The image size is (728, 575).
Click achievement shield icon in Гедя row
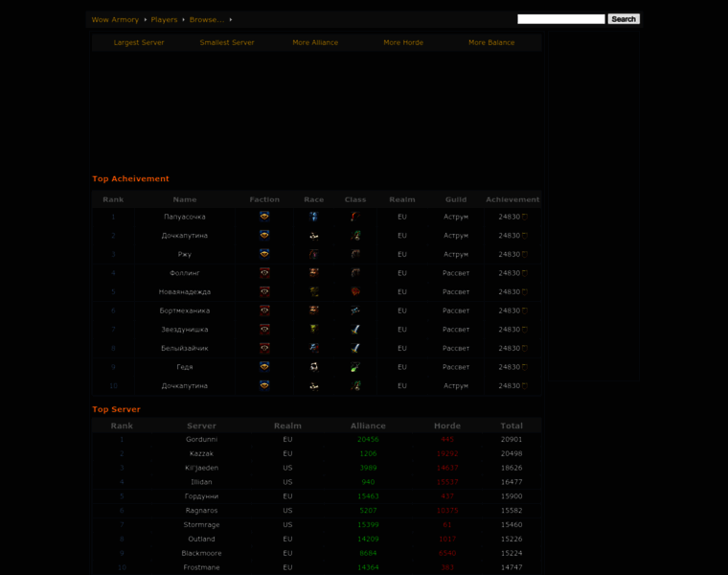click(x=525, y=367)
